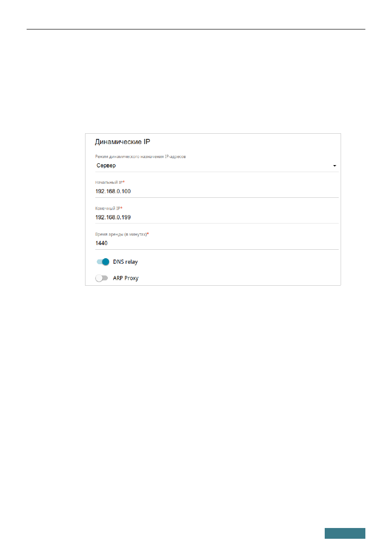
Task: Click the Начальный IP field label
Action: click(108, 182)
